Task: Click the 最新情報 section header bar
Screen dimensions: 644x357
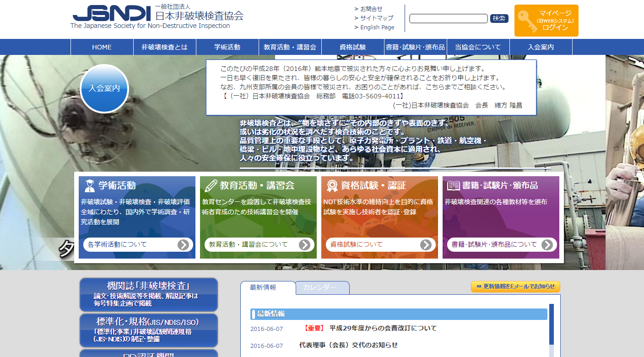Action: (399, 314)
